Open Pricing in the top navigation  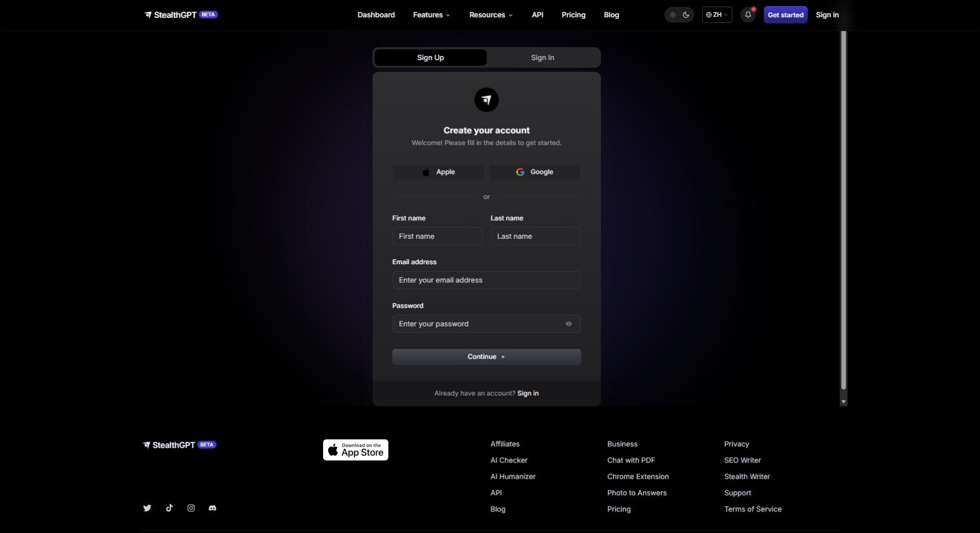pos(573,15)
